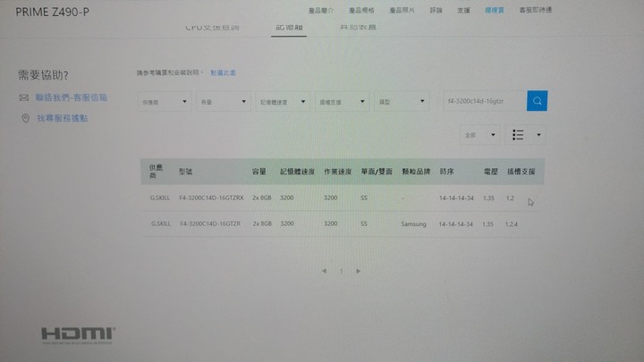Open the 容量 capacity filter dropdown
Viewport: 644px width, 362px height.
tap(224, 101)
